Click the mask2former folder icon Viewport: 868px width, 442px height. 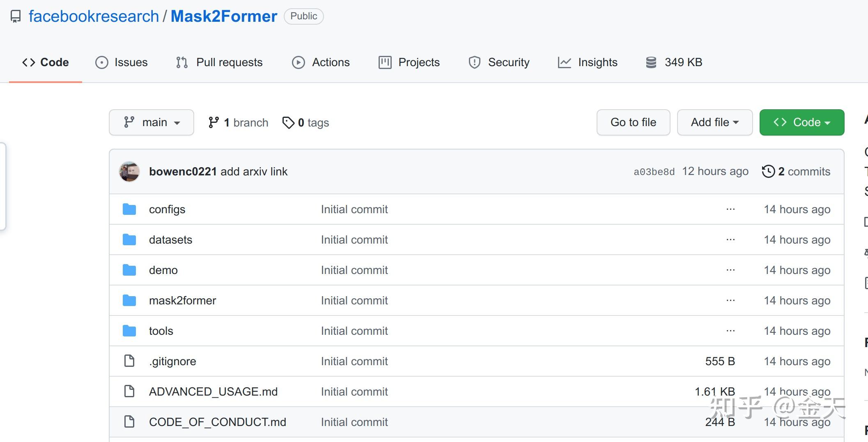click(129, 301)
